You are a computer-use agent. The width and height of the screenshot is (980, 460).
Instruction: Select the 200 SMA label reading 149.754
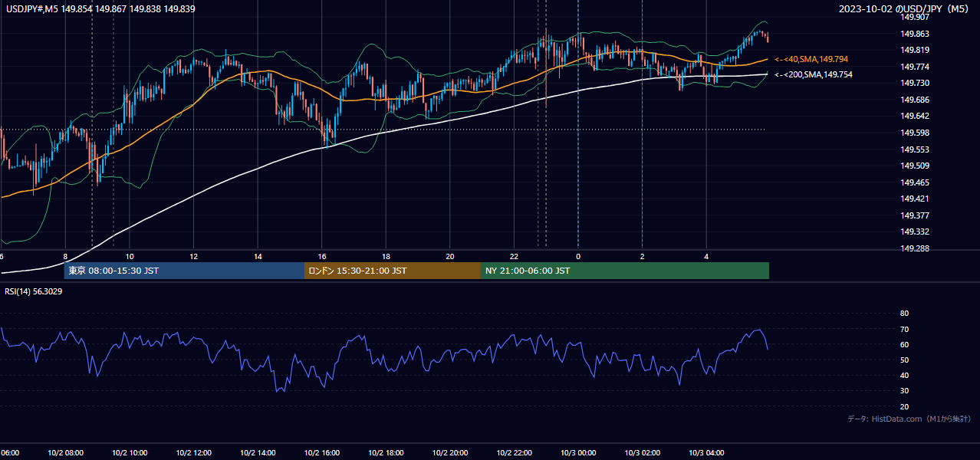pos(814,74)
